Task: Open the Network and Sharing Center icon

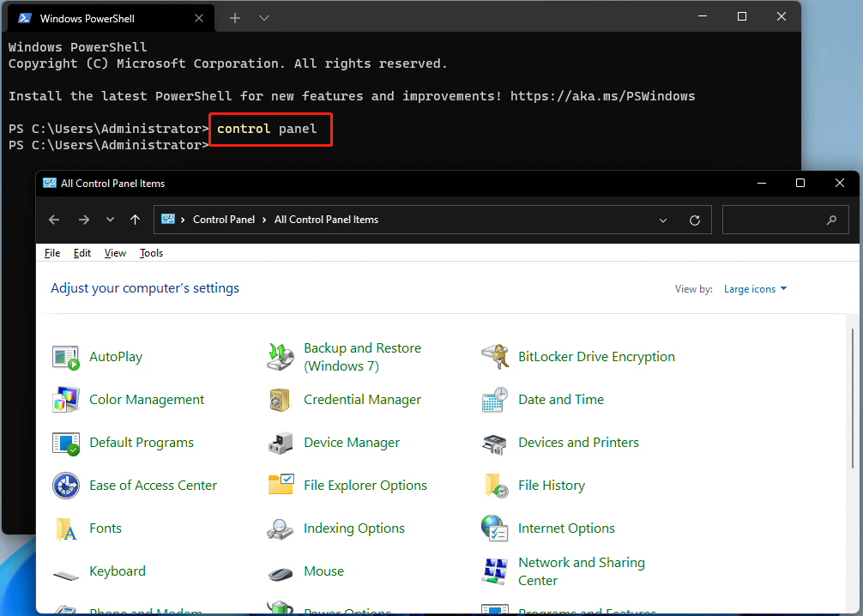Action: tap(495, 571)
